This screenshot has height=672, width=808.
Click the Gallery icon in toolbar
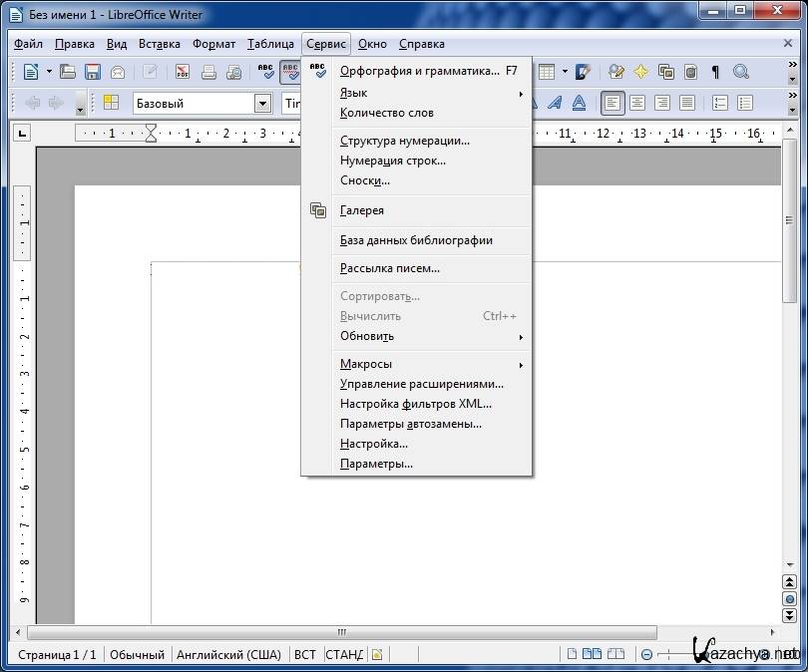tap(665, 72)
